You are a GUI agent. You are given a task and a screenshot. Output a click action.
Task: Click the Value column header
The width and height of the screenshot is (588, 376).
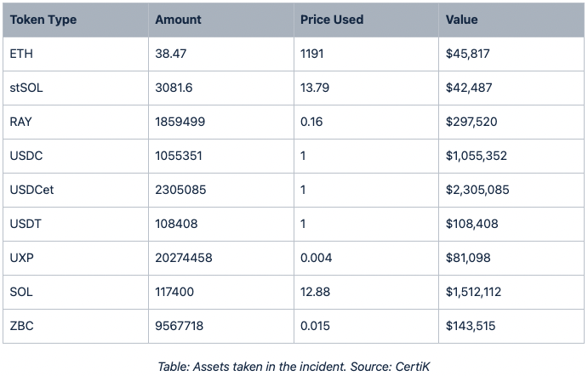tap(461, 20)
